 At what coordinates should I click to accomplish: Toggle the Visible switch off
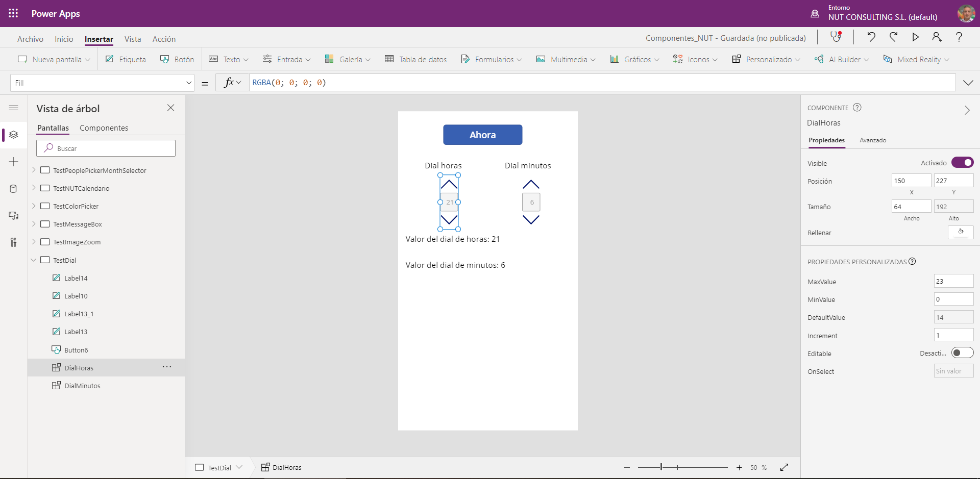click(x=963, y=163)
